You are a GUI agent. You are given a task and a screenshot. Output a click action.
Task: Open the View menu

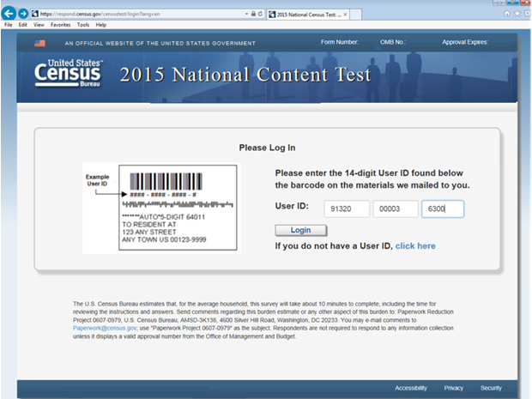click(39, 25)
